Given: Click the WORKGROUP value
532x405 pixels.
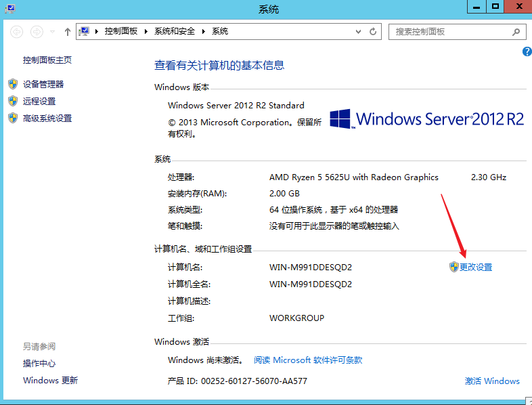Looking at the screenshot, I should tap(296, 318).
